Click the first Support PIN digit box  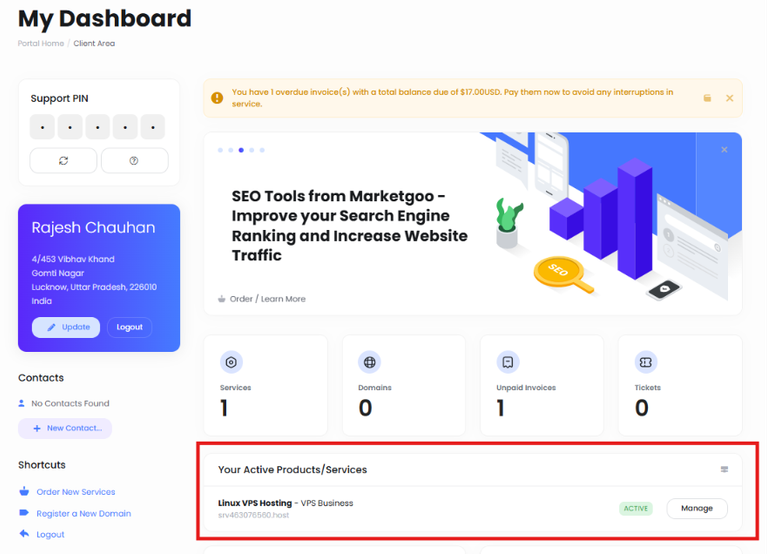[x=42, y=127]
